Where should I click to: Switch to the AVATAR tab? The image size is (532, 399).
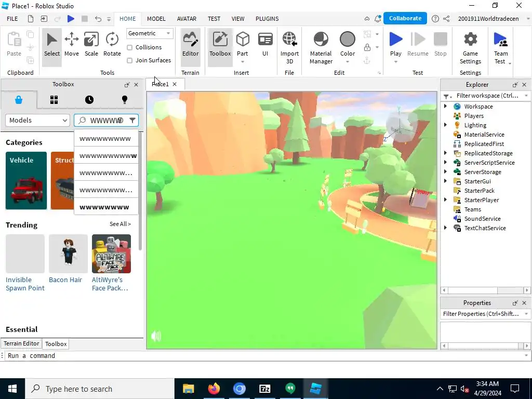(x=187, y=19)
